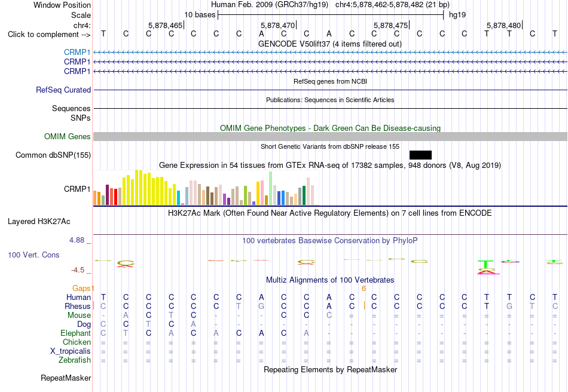Click the Publications Sequences track title
This screenshot has width=568, height=392.
[x=330, y=100]
